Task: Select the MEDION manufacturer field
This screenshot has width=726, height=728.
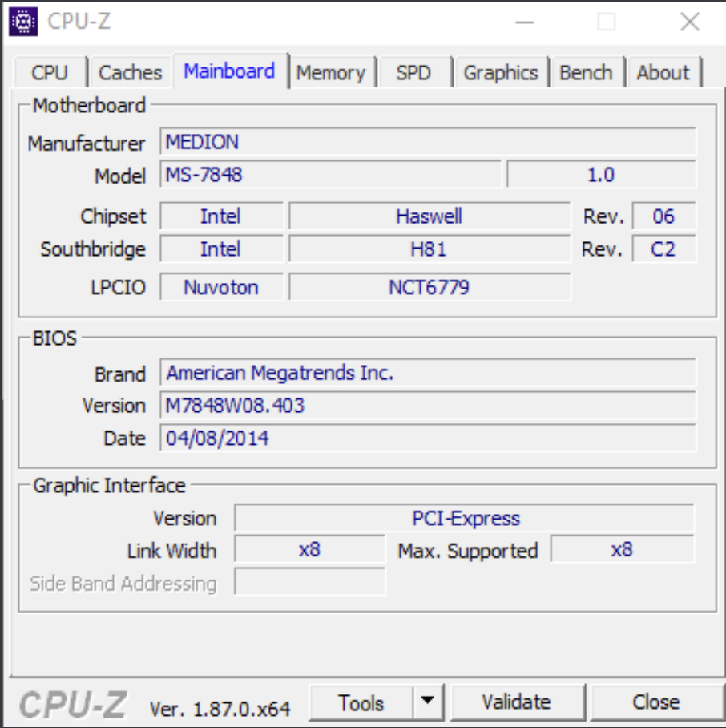Action: [428, 141]
